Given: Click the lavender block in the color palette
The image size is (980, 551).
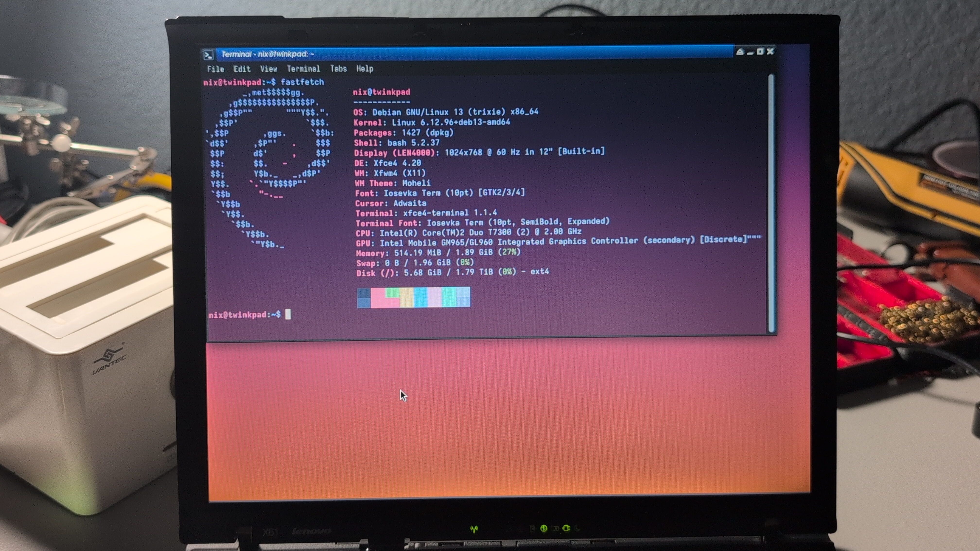Looking at the screenshot, I should pyautogui.click(x=434, y=297).
